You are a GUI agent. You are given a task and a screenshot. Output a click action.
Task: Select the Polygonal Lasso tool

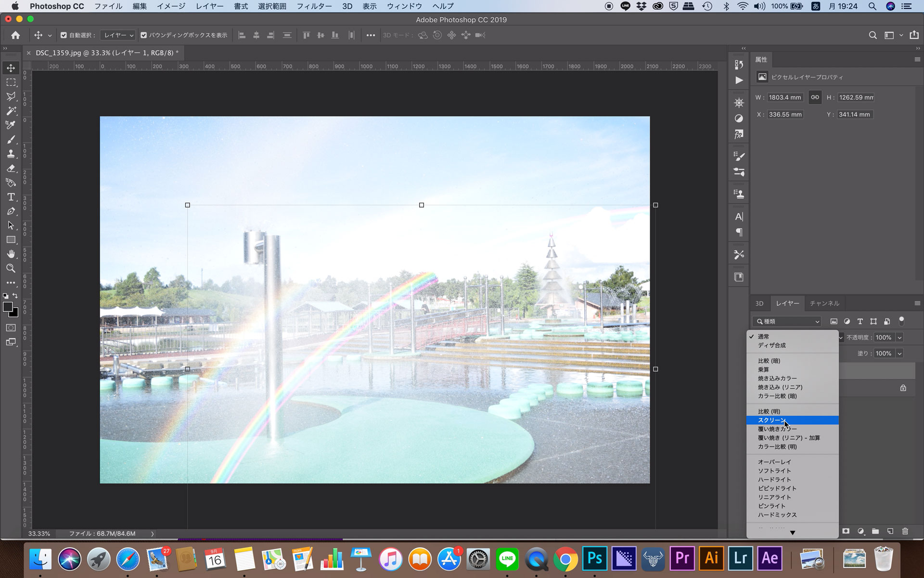click(11, 96)
